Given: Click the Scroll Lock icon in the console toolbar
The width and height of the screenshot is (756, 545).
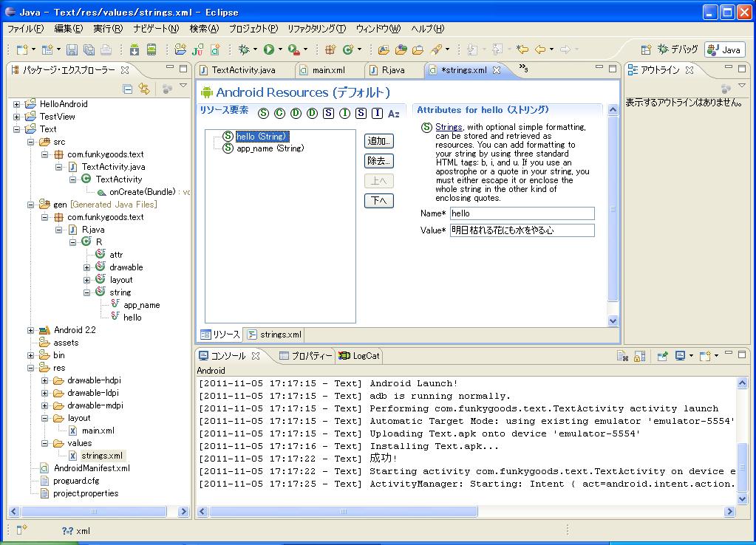Looking at the screenshot, I should [x=640, y=356].
